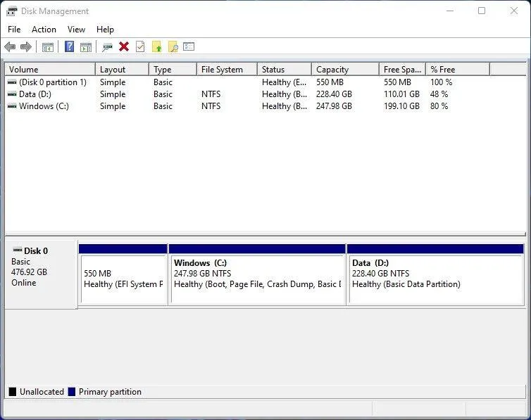The height and width of the screenshot is (420, 531).
Task: Click the Properties checkmark page icon
Action: [140, 46]
